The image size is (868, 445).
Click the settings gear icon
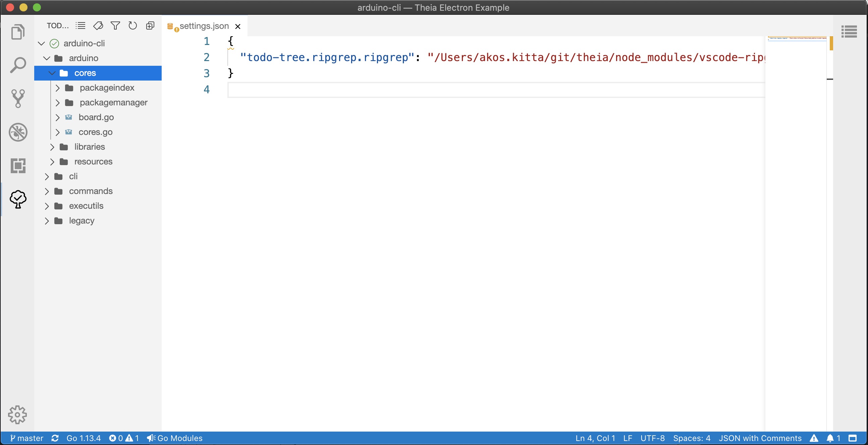(17, 414)
